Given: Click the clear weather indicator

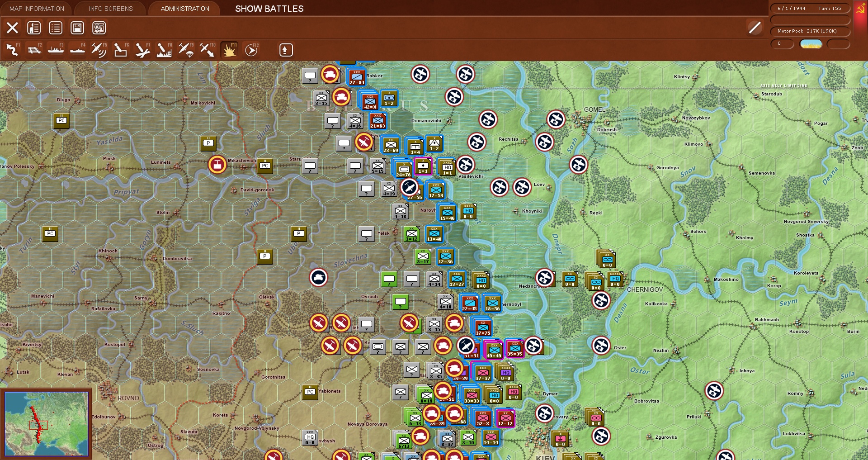Looking at the screenshot, I should click(811, 44).
